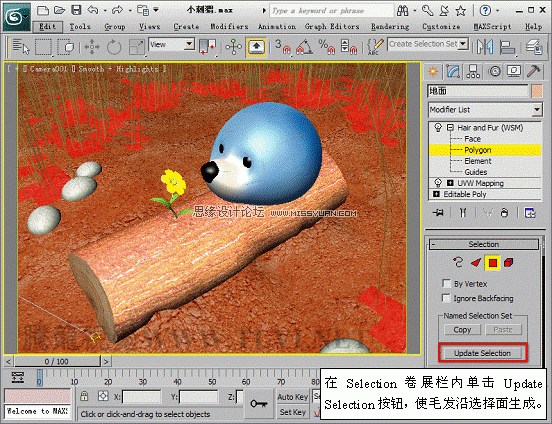Enable Ignore Backfacing checkbox
Viewport: 552px width, 424px height.
(446, 298)
